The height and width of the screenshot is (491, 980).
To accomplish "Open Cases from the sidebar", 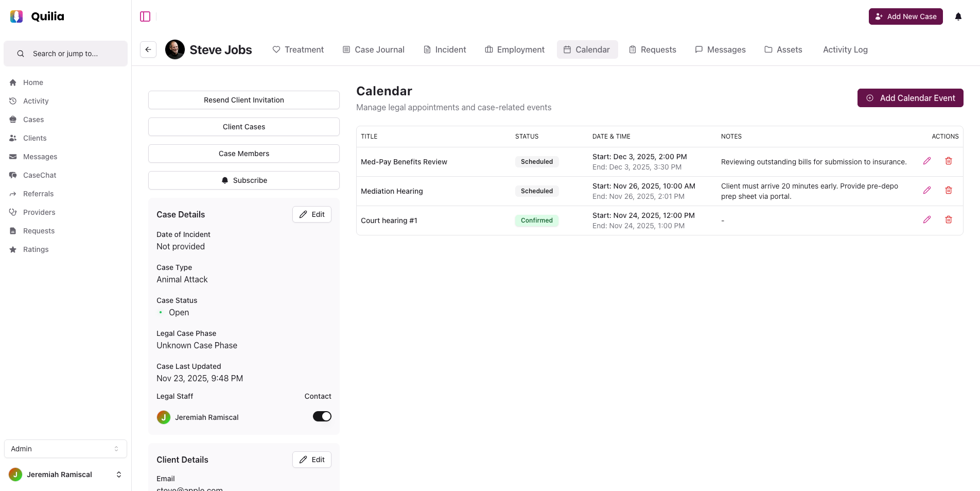I will tap(33, 119).
